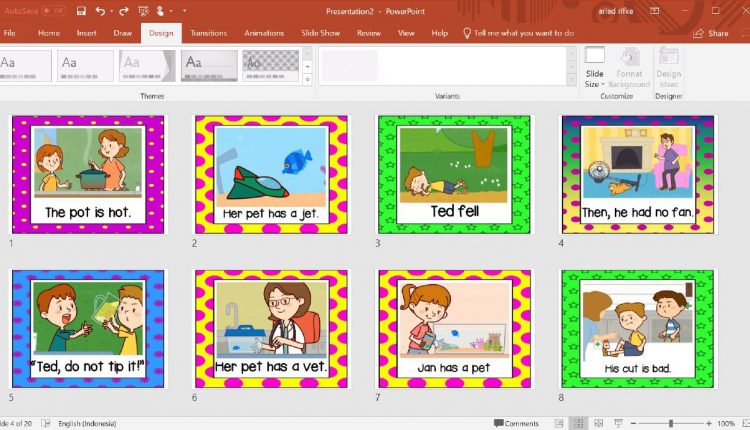Open the File menu
The height and width of the screenshot is (430, 750).
pyautogui.click(x=10, y=33)
